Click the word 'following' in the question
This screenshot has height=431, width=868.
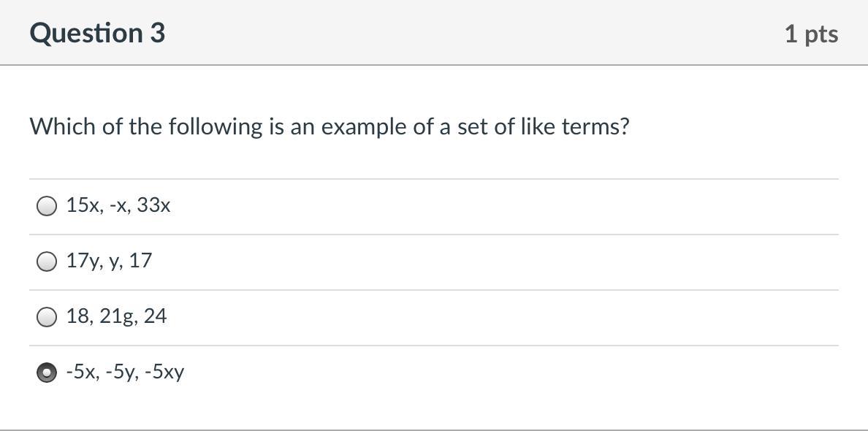[x=205, y=127]
